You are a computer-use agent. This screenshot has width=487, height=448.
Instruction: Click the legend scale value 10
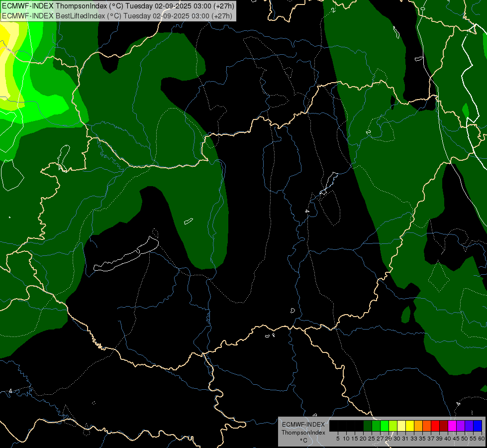click(346, 439)
